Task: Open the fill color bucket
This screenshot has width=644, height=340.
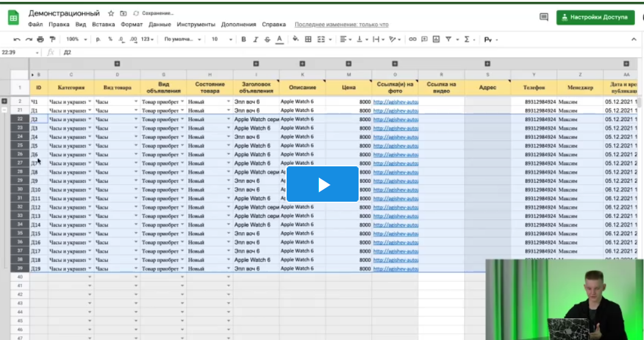Action: point(296,40)
